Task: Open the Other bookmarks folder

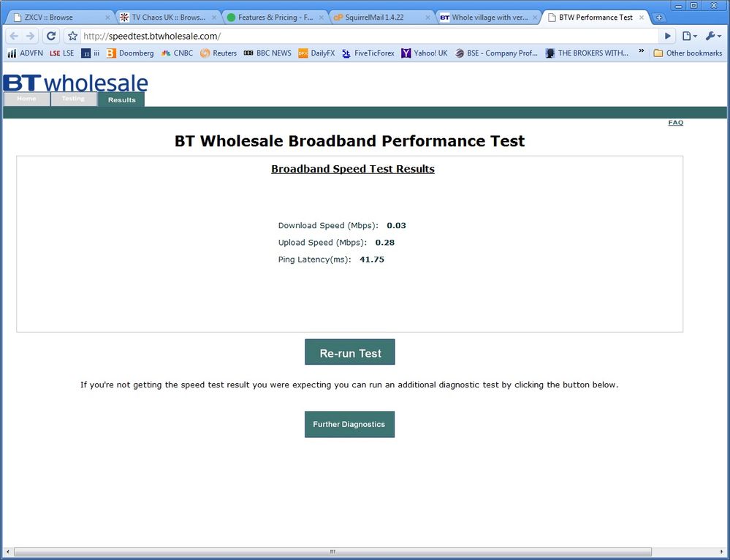Action: tap(688, 53)
